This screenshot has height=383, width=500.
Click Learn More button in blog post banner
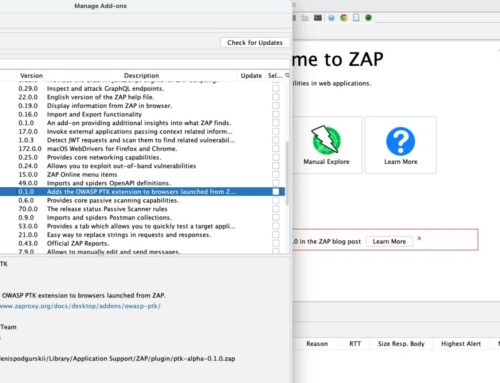tap(389, 241)
